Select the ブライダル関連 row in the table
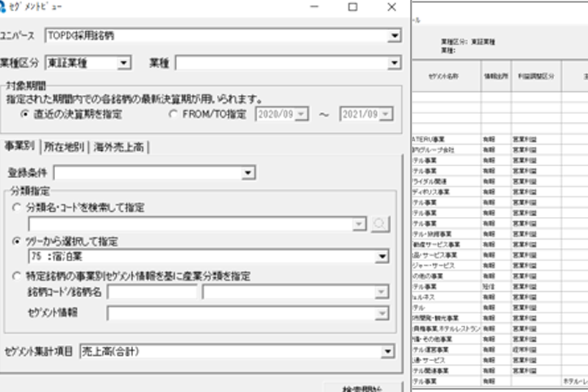588x392 pixels. coord(500,181)
